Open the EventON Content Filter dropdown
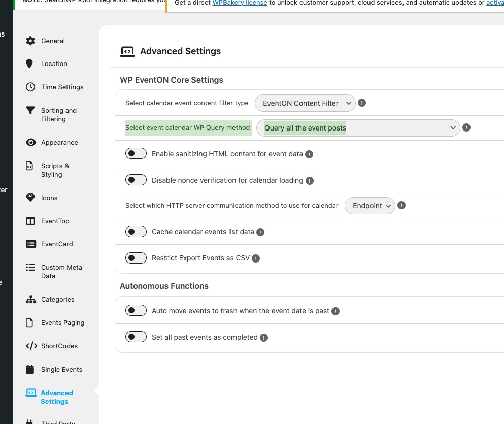The image size is (504, 424). point(305,103)
